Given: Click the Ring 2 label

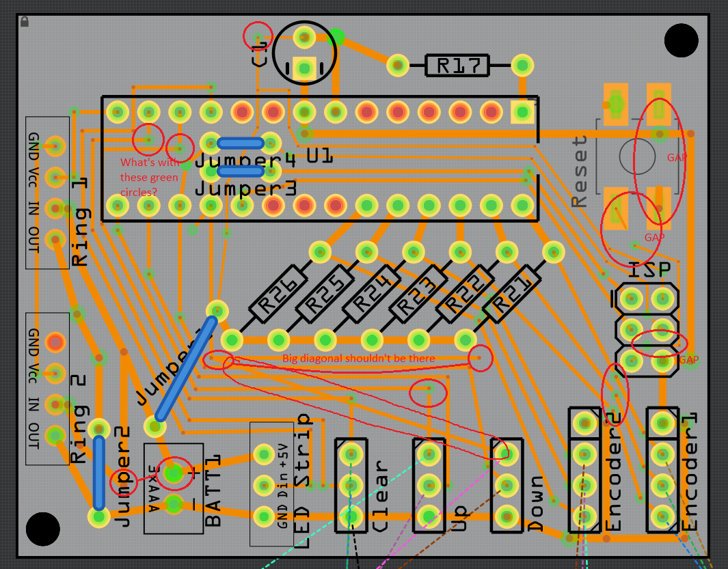Looking at the screenshot, I should (x=79, y=419).
